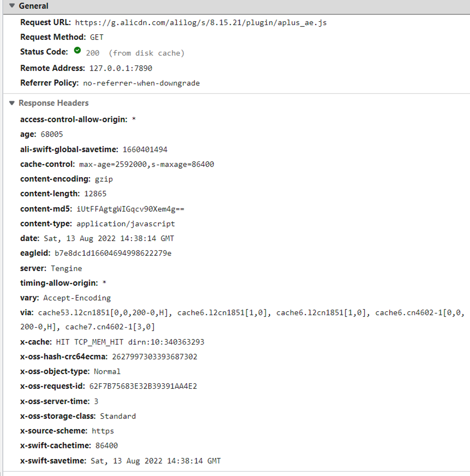Click the via header name
The width and height of the screenshot is (470, 476).
(27, 313)
